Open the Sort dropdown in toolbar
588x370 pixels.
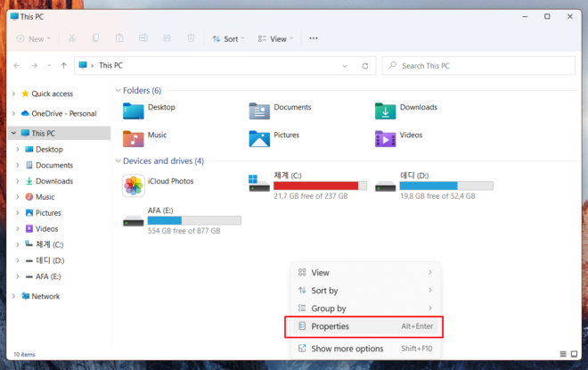228,38
